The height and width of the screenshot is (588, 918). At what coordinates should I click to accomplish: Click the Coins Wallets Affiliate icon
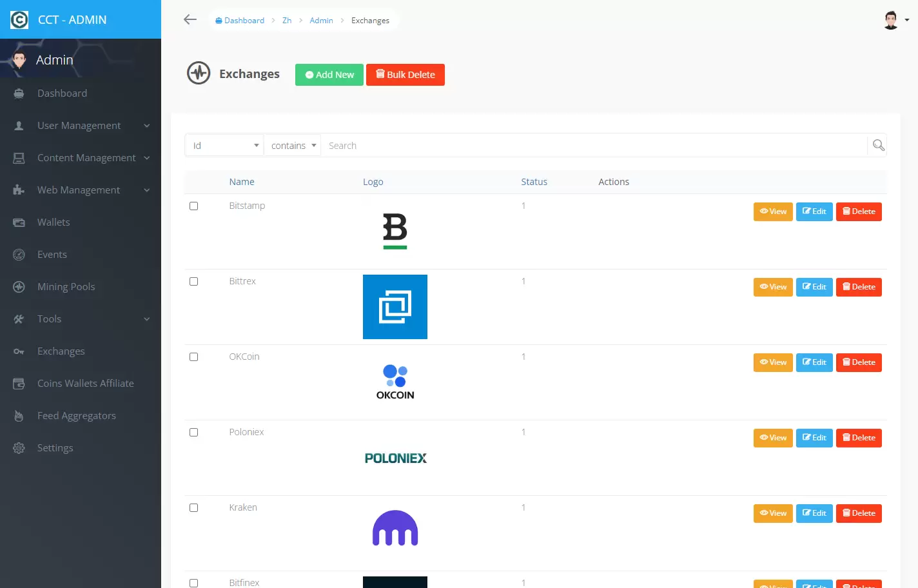coord(19,384)
